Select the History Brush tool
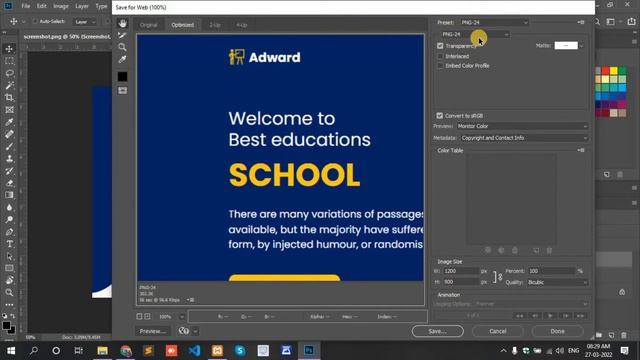640x360 pixels. click(x=9, y=171)
